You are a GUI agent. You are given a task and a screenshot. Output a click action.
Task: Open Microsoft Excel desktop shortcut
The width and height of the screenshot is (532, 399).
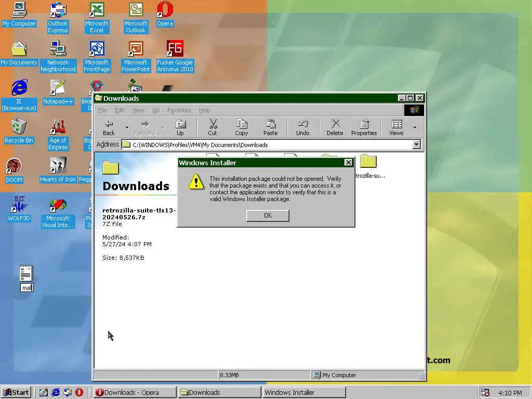[97, 18]
